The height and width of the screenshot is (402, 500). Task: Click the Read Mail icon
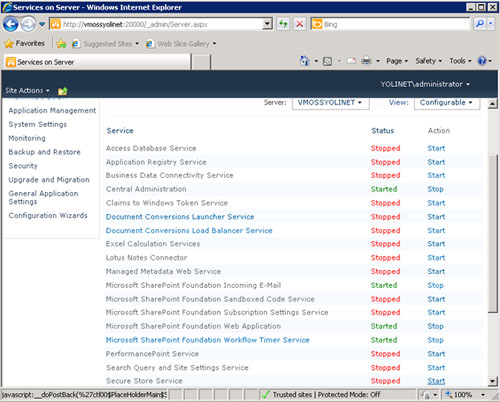pos(351,61)
